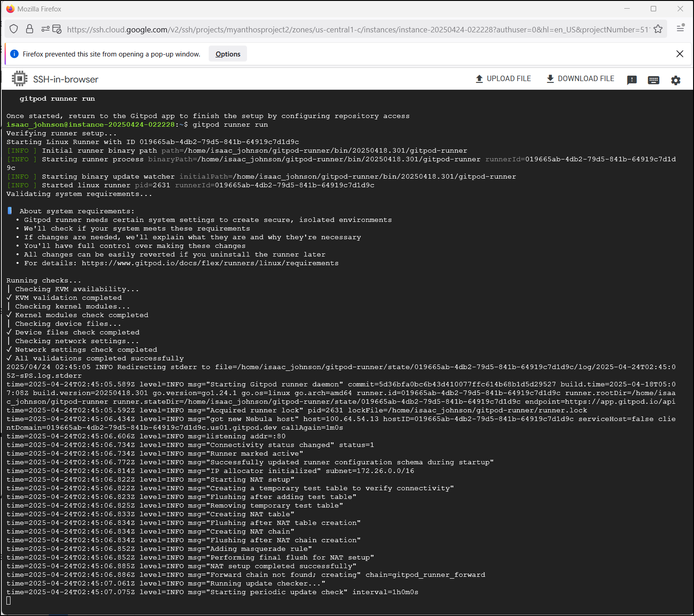Click UPLOAD FILE button
The width and height of the screenshot is (694, 616).
click(503, 79)
